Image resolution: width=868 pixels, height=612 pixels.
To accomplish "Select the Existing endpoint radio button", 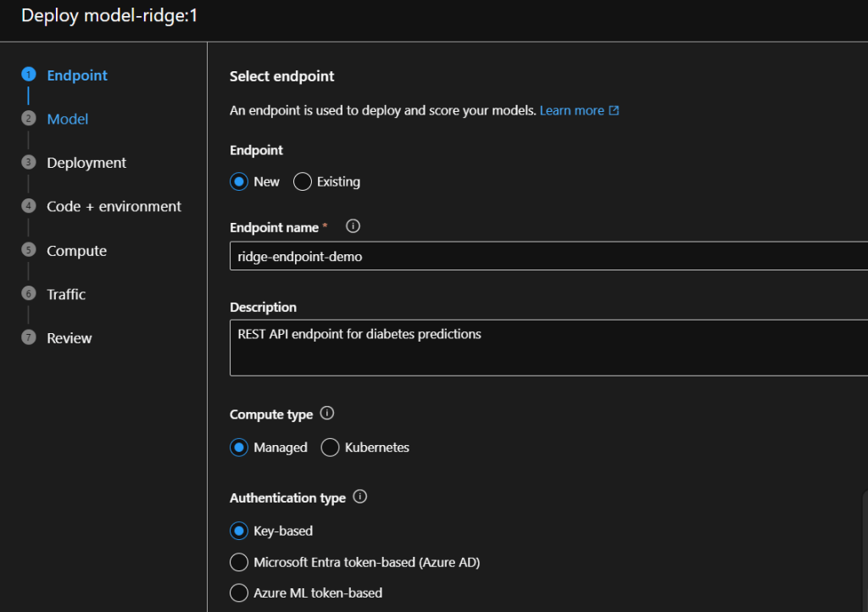I will 303,181.
